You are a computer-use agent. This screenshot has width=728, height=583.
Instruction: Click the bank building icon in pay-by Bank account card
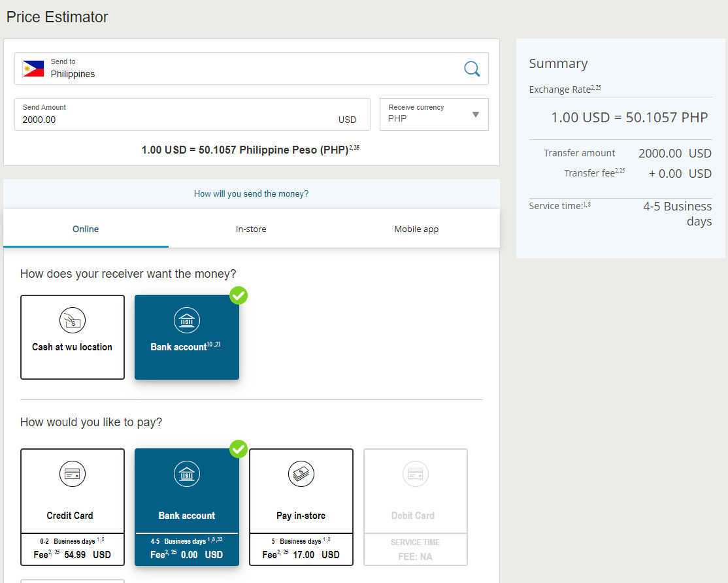point(187,474)
